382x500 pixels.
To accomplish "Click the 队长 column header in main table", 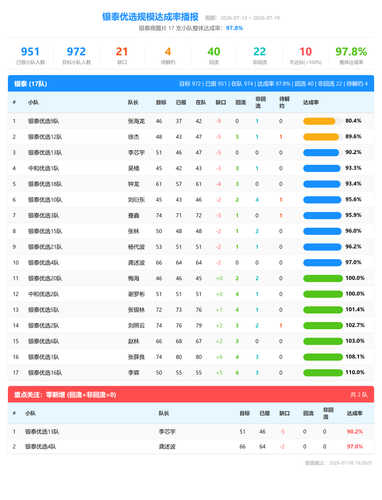I will point(133,102).
